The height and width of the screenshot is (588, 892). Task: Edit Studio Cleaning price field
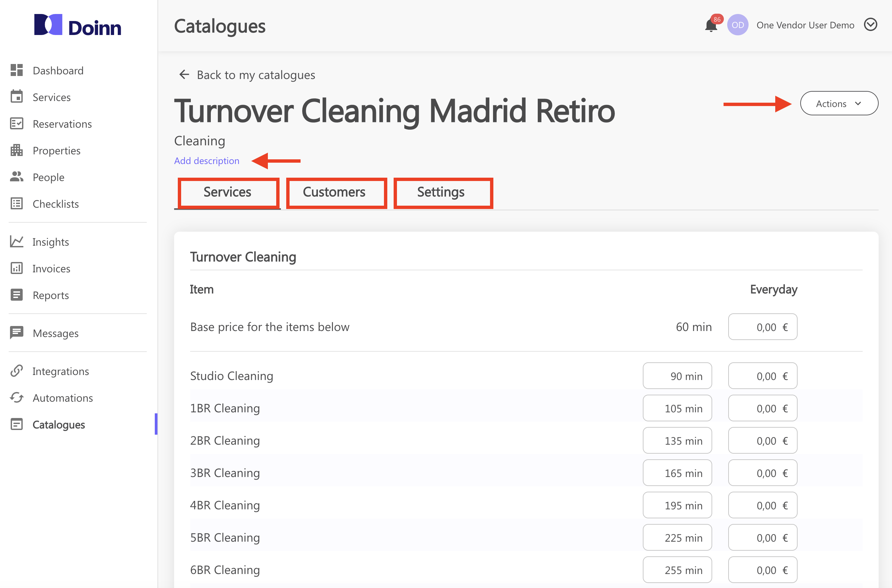[763, 376]
